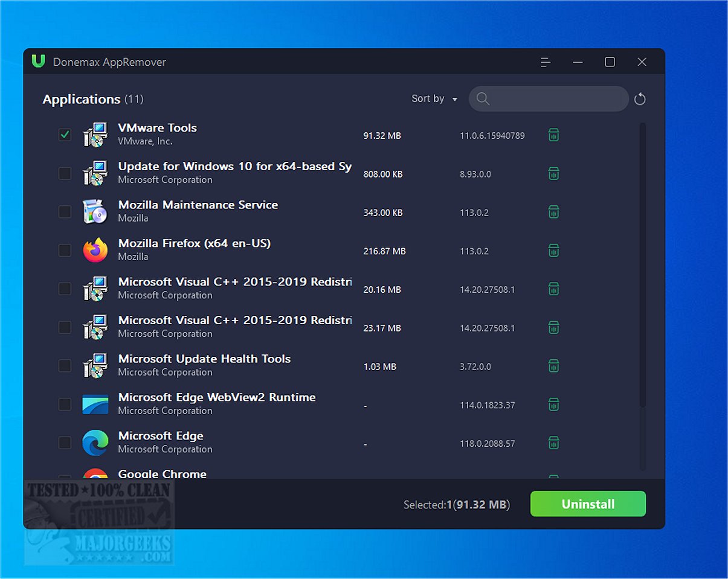The height and width of the screenshot is (579, 728).
Task: Click trash icon for Mozilla Firefox row
Action: [x=553, y=251]
